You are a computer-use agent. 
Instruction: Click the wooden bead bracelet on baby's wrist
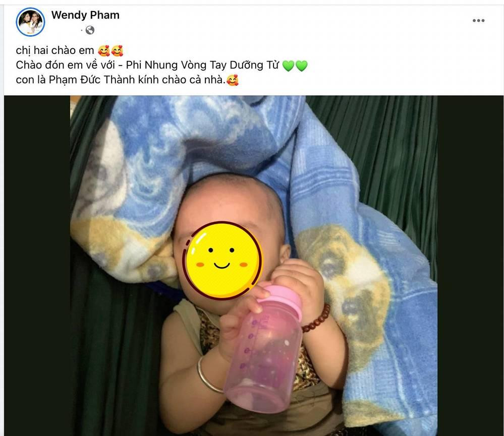click(317, 318)
